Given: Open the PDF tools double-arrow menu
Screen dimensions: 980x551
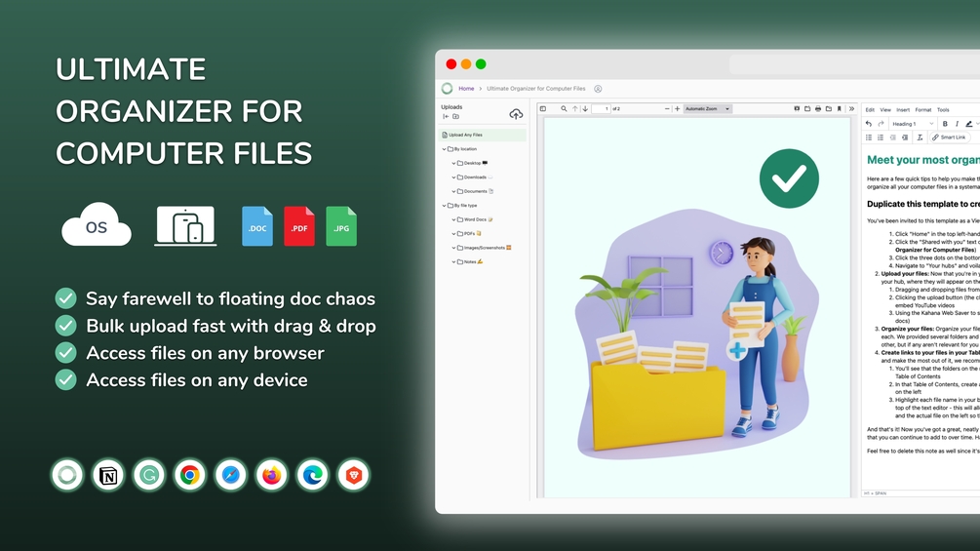Looking at the screenshot, I should (851, 108).
